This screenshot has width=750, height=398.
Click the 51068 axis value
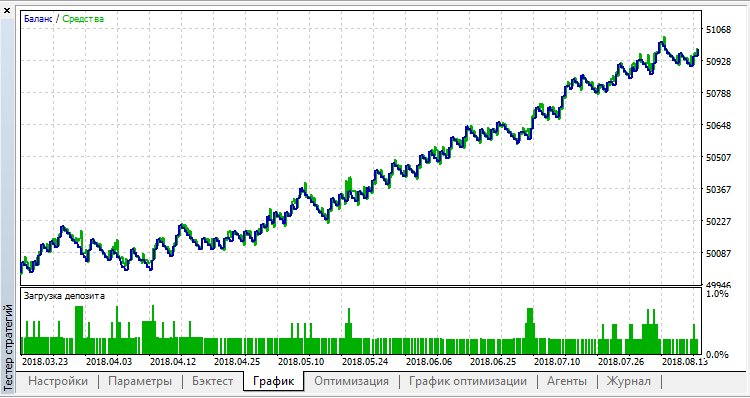point(718,29)
